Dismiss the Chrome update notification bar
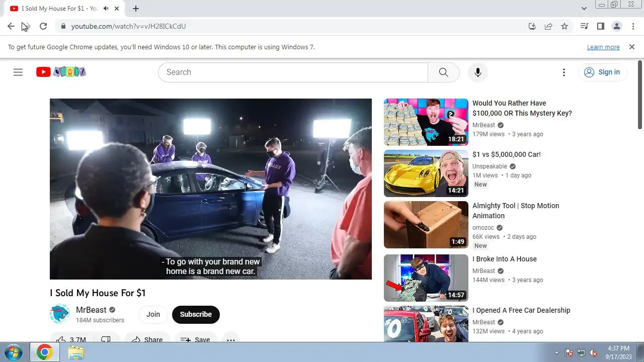This screenshot has height=362, width=644. (632, 47)
